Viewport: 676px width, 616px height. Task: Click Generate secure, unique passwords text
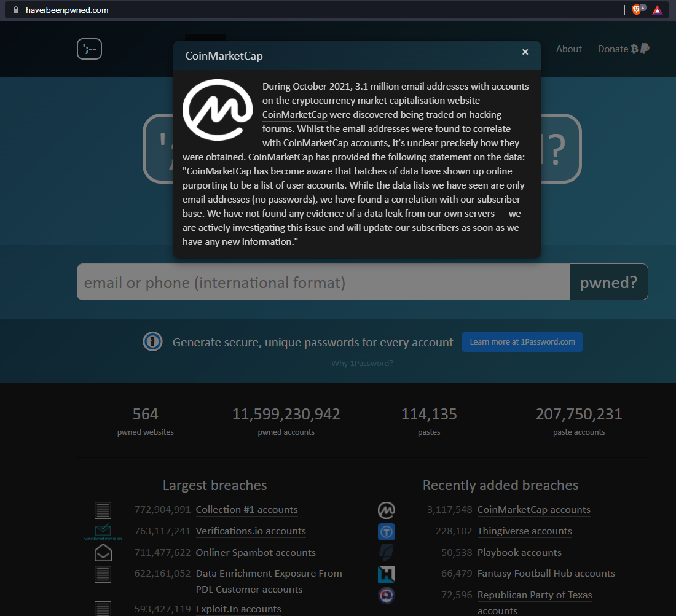tap(313, 342)
